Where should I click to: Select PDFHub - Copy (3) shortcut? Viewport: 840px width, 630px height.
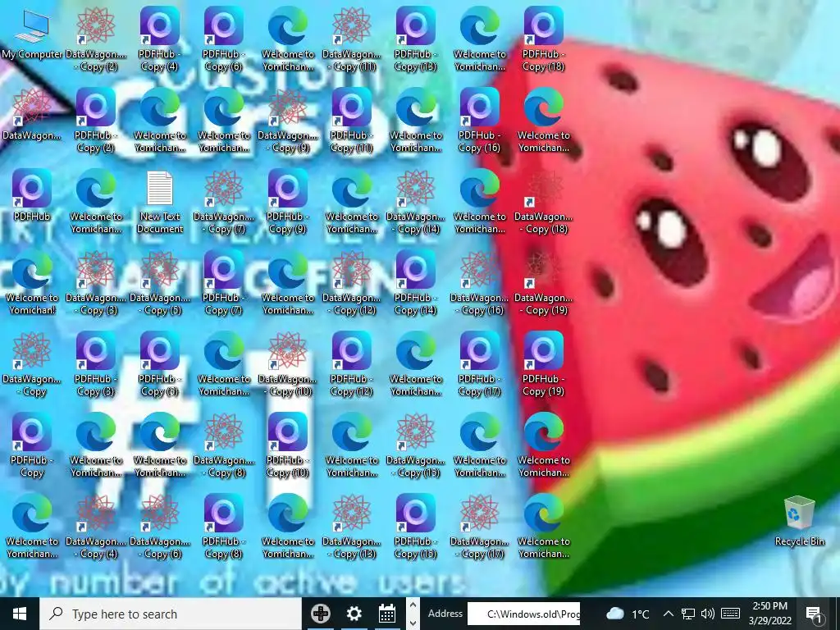[x=96, y=365]
